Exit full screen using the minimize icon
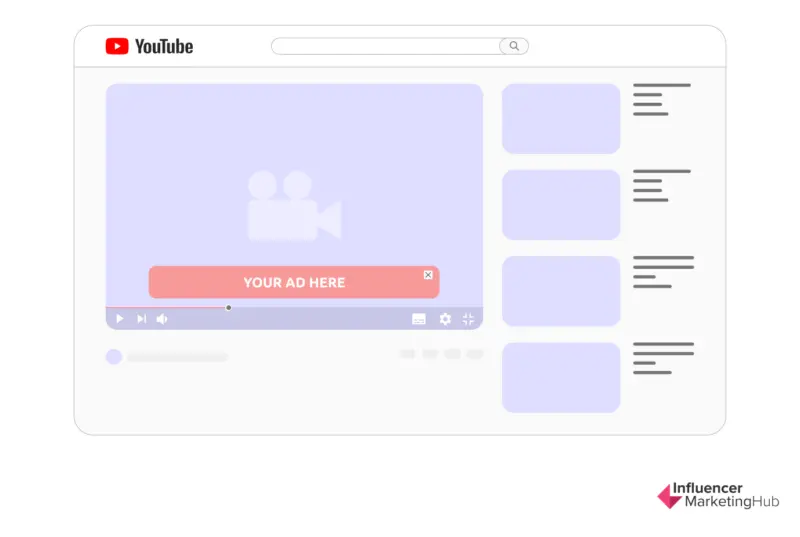 [x=468, y=319]
